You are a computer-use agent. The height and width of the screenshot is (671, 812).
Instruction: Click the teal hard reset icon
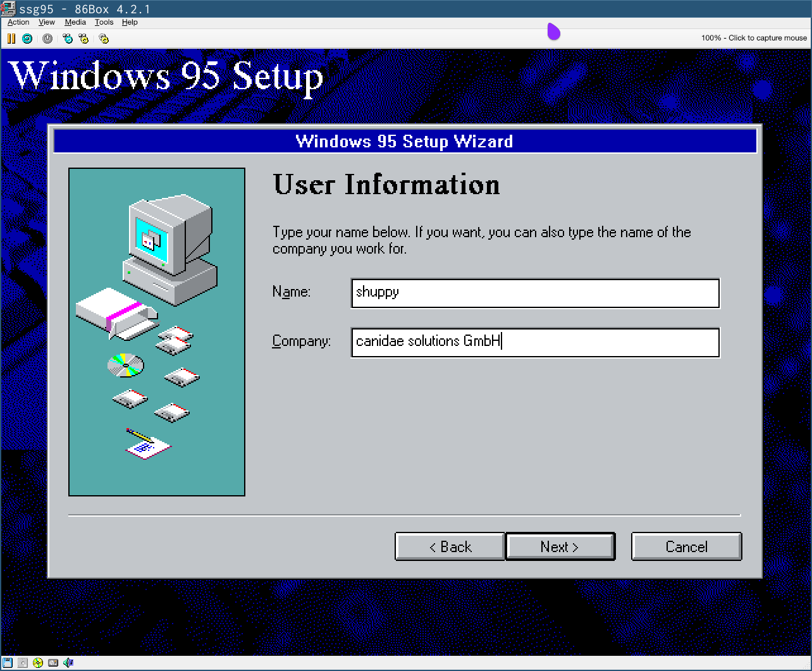[x=27, y=39]
